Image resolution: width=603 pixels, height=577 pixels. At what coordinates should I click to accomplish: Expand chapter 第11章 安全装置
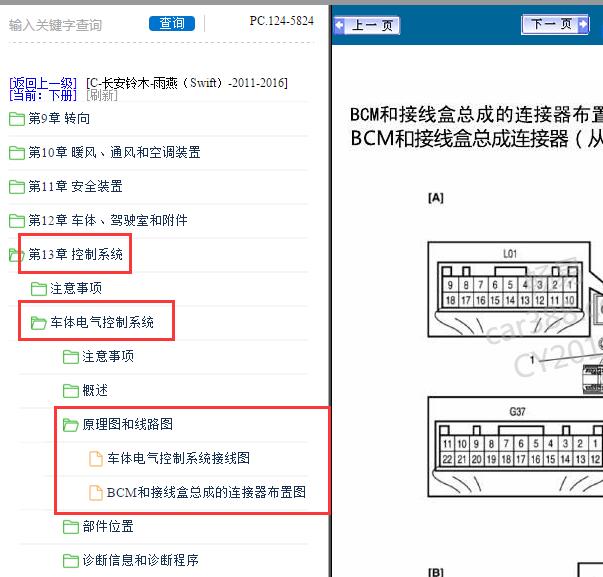point(75,186)
